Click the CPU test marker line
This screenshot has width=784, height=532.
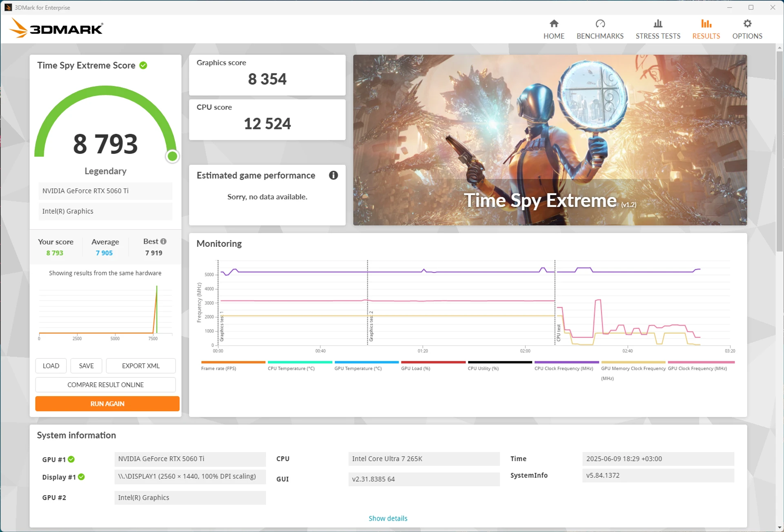coord(555,303)
